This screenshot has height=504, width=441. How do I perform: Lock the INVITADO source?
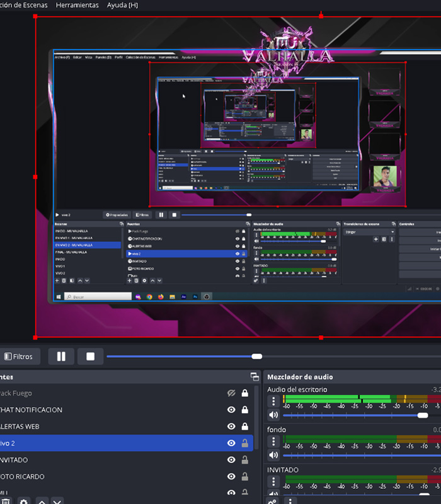[244, 460]
